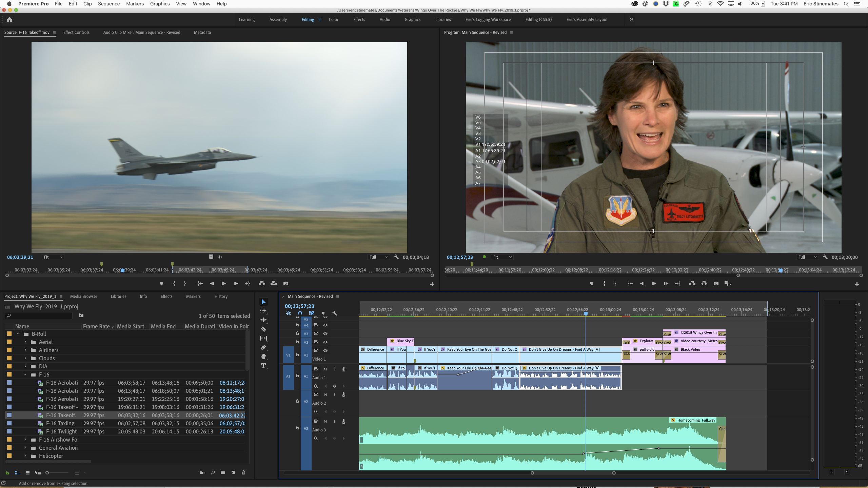
Task: Play the Source monitor clip
Action: pyautogui.click(x=223, y=284)
